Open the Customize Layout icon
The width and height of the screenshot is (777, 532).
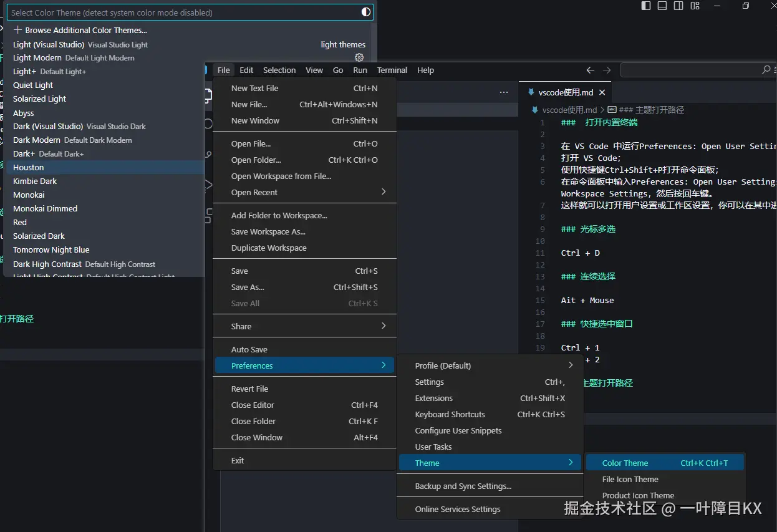point(695,6)
